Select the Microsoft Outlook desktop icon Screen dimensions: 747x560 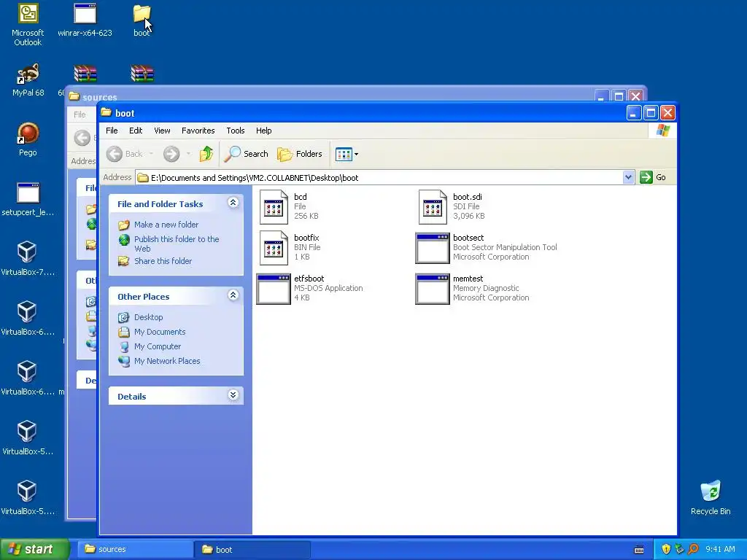coord(28,25)
